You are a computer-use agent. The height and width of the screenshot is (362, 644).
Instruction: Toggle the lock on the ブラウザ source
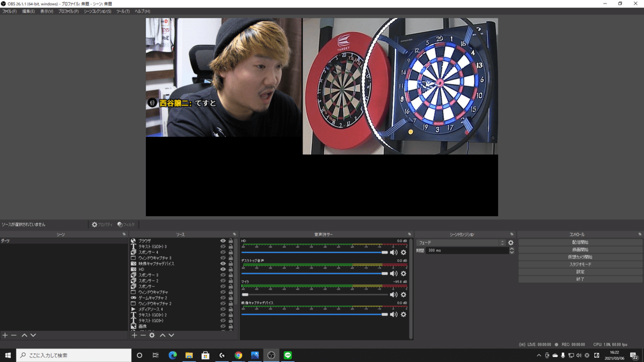point(231,241)
